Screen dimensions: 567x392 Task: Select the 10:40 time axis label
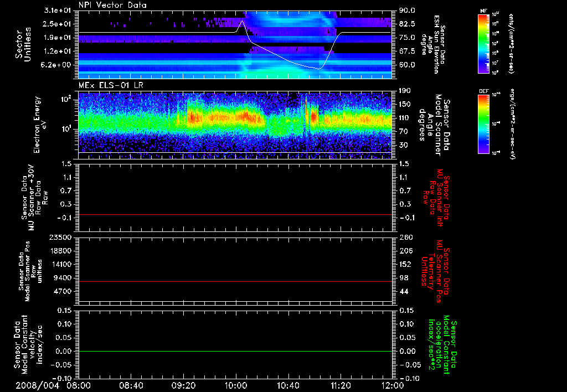click(288, 385)
